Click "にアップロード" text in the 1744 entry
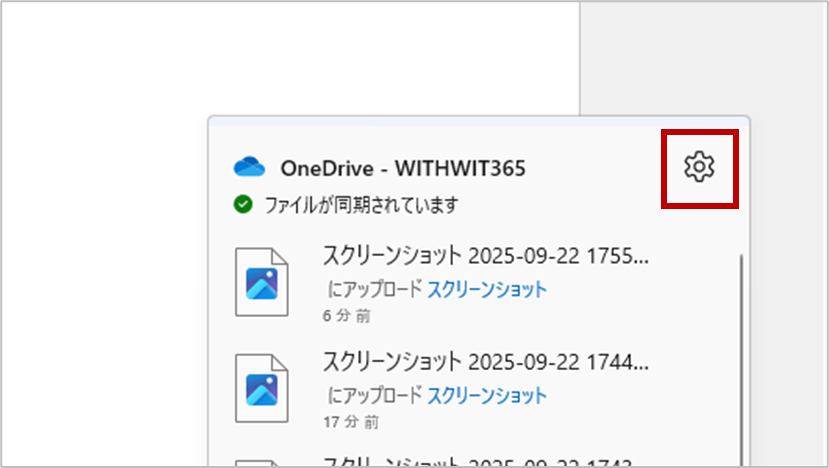 (x=375, y=394)
